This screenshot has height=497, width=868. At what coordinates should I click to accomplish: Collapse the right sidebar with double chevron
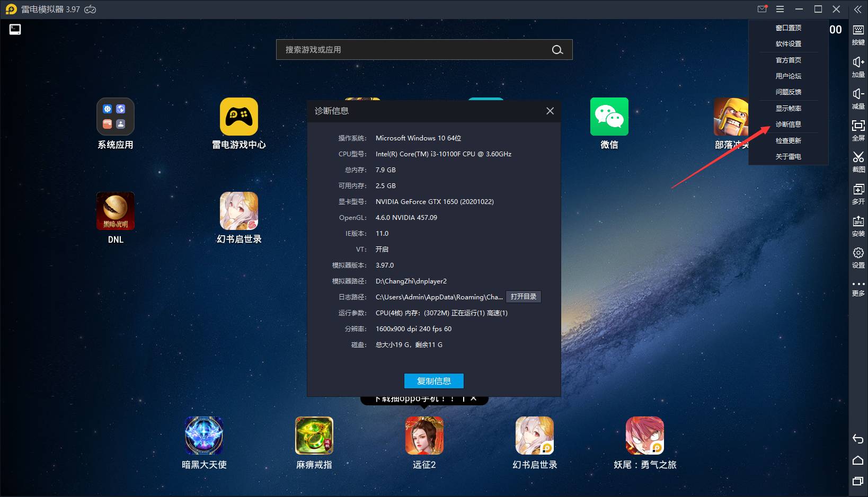[x=857, y=9]
